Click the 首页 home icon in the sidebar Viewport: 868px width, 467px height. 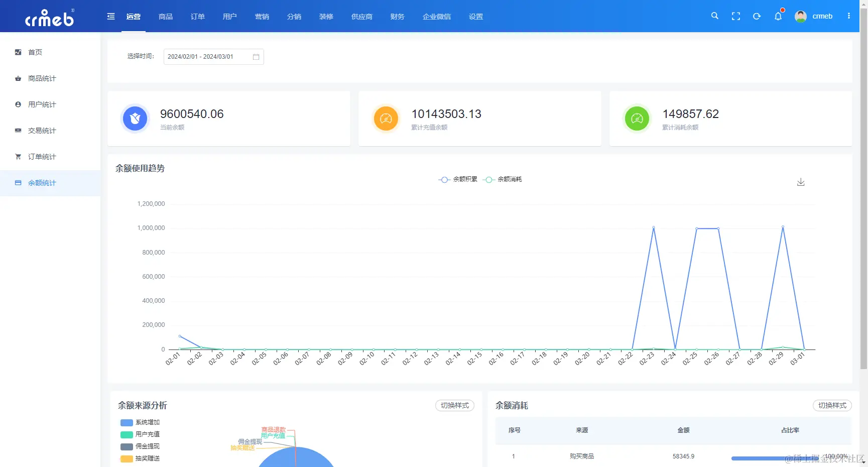18,52
